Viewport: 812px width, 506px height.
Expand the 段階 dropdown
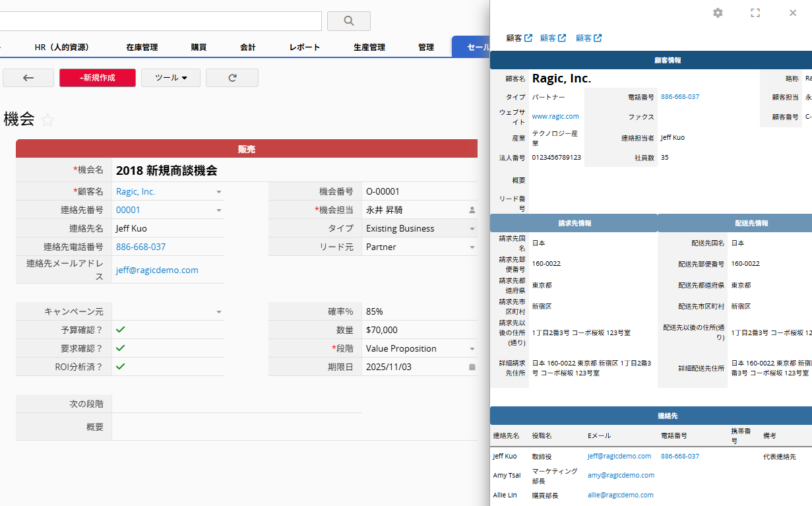(472, 349)
